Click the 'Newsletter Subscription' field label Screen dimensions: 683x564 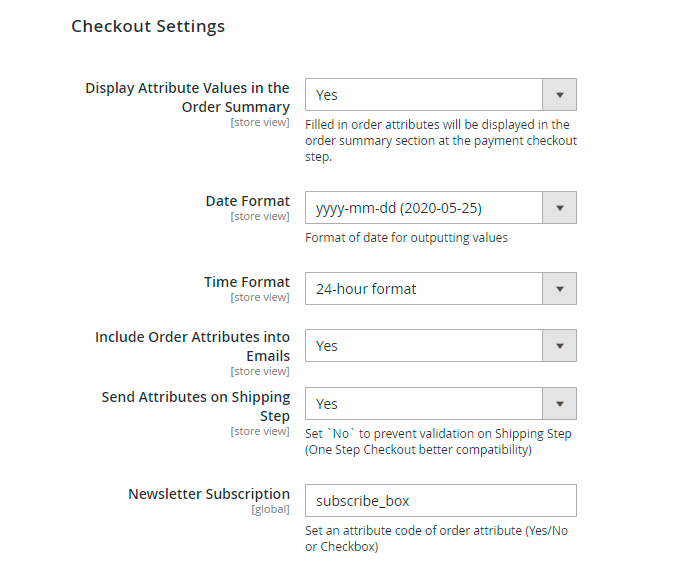coord(209,494)
